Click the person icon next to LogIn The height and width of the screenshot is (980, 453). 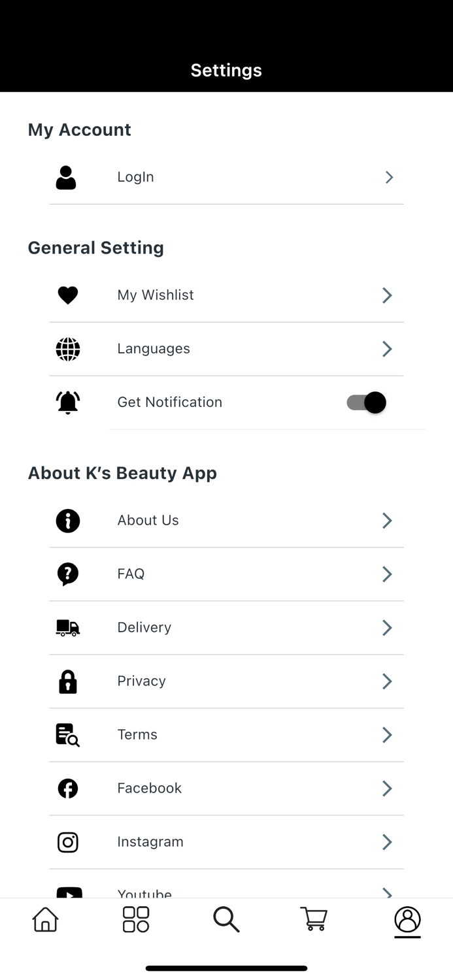point(67,176)
